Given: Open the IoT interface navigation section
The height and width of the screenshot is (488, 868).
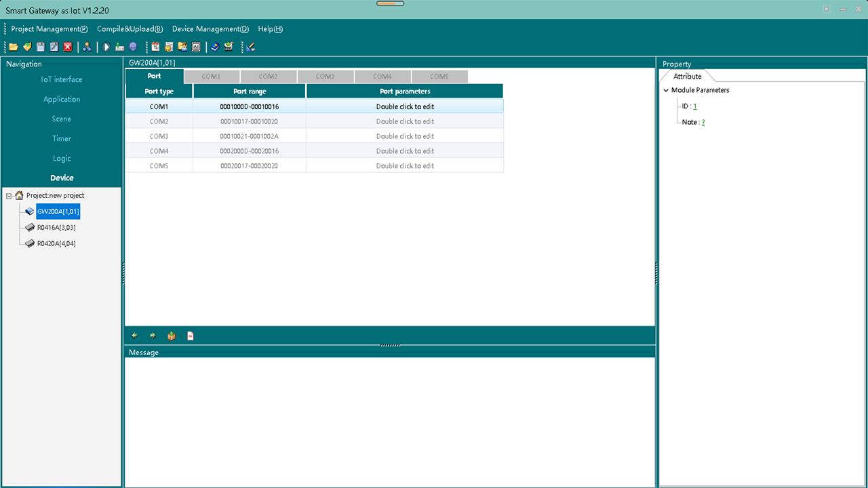Looking at the screenshot, I should (x=62, y=79).
